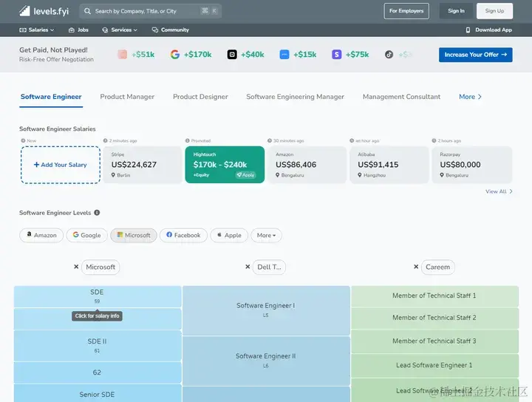Screen dimensions: 532x402
Task: Click the Download App link
Action: pyautogui.click(x=489, y=30)
